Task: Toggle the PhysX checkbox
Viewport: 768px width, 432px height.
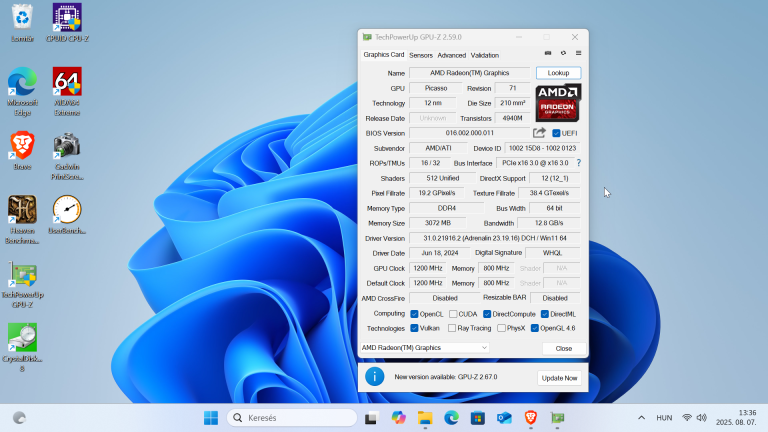Action: (501, 328)
